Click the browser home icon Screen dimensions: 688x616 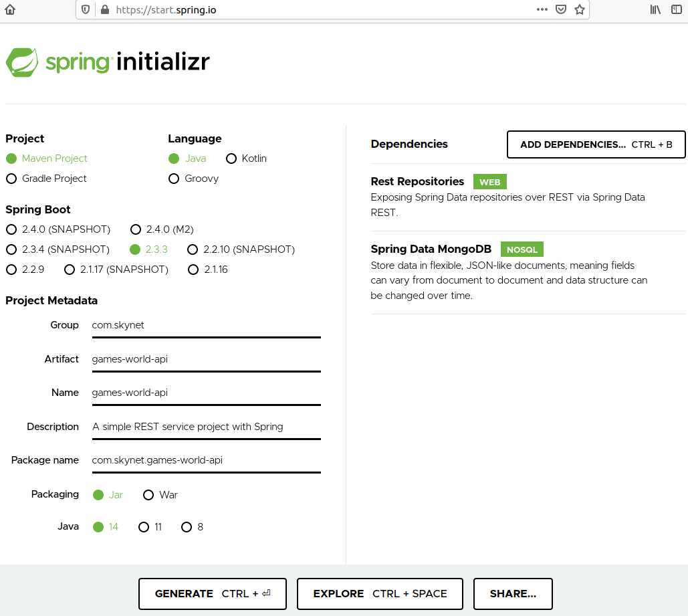(x=10, y=9)
